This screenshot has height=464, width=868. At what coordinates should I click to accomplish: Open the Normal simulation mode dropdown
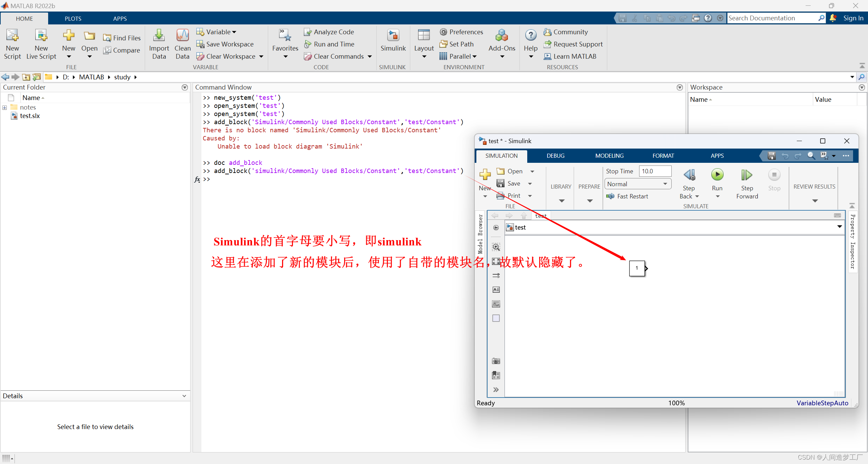[637, 184]
